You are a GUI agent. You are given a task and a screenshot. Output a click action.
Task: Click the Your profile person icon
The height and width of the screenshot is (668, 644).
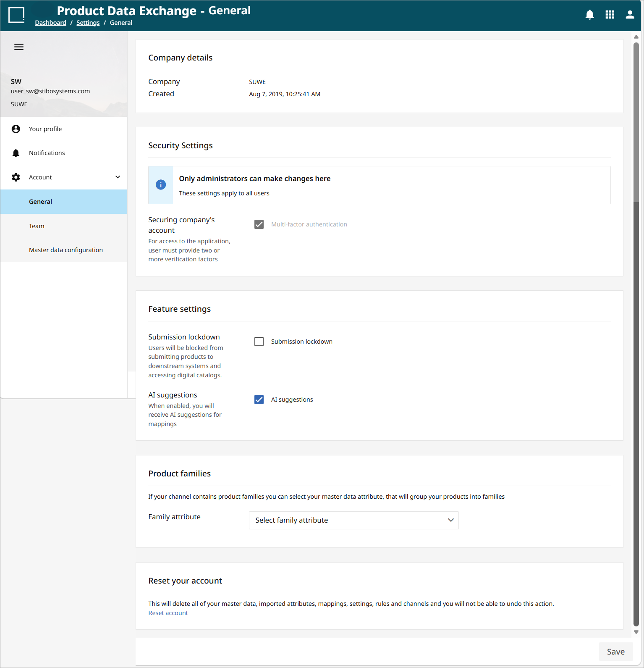coord(16,129)
